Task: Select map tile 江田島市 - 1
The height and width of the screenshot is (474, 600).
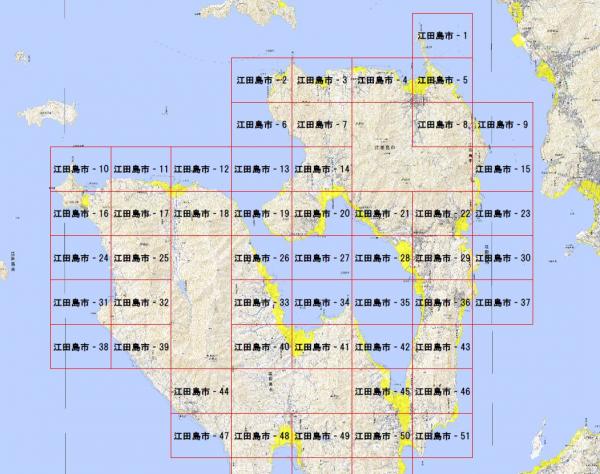Action: coord(442,35)
